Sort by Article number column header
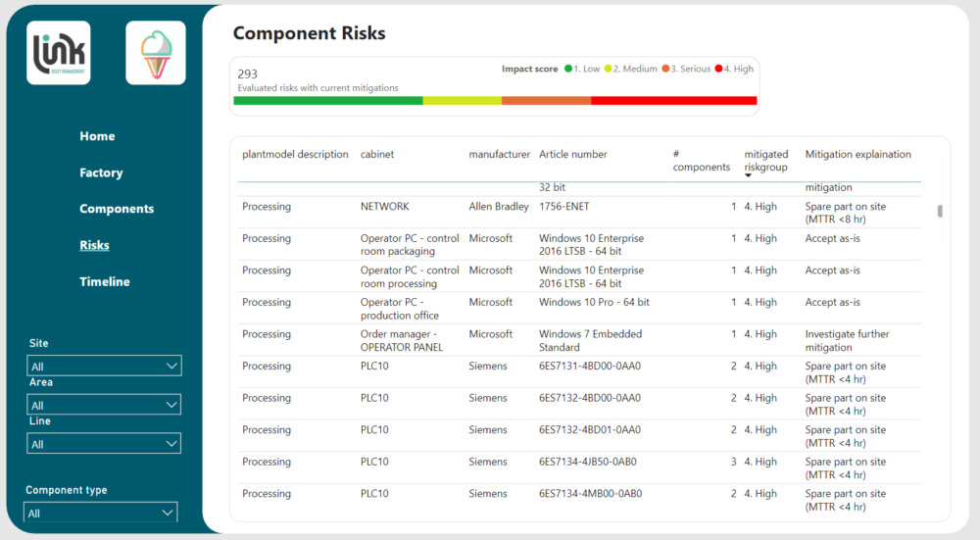Screen dimensions: 980x540 (573, 155)
